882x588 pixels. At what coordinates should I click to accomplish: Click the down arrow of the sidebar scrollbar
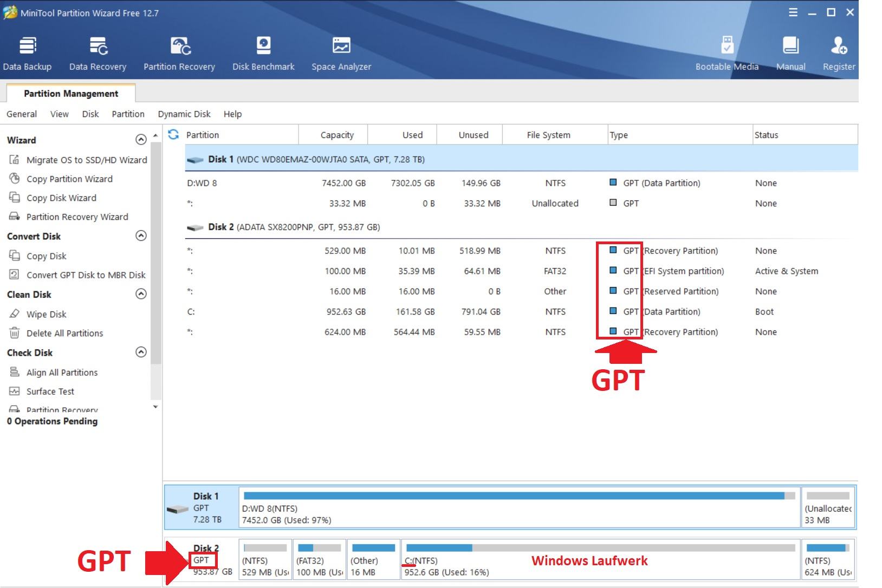pos(155,407)
